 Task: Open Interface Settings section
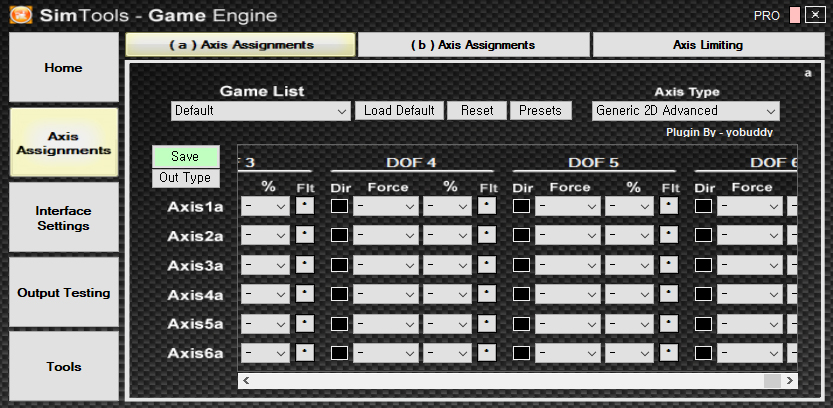pos(64,218)
